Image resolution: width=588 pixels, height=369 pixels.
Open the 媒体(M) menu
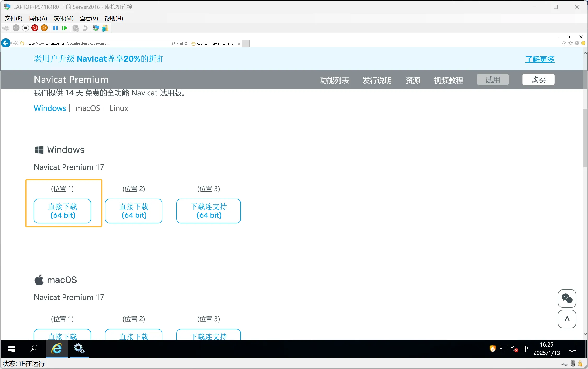(63, 18)
